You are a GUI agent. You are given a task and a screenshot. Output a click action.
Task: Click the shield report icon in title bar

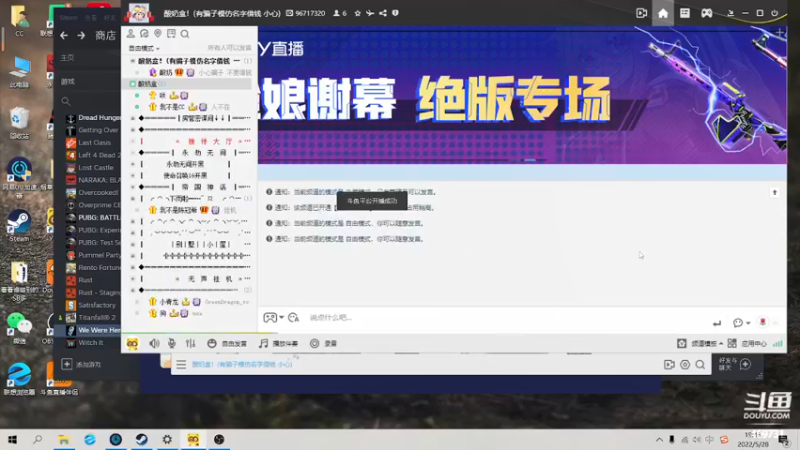pyautogui.click(x=395, y=13)
